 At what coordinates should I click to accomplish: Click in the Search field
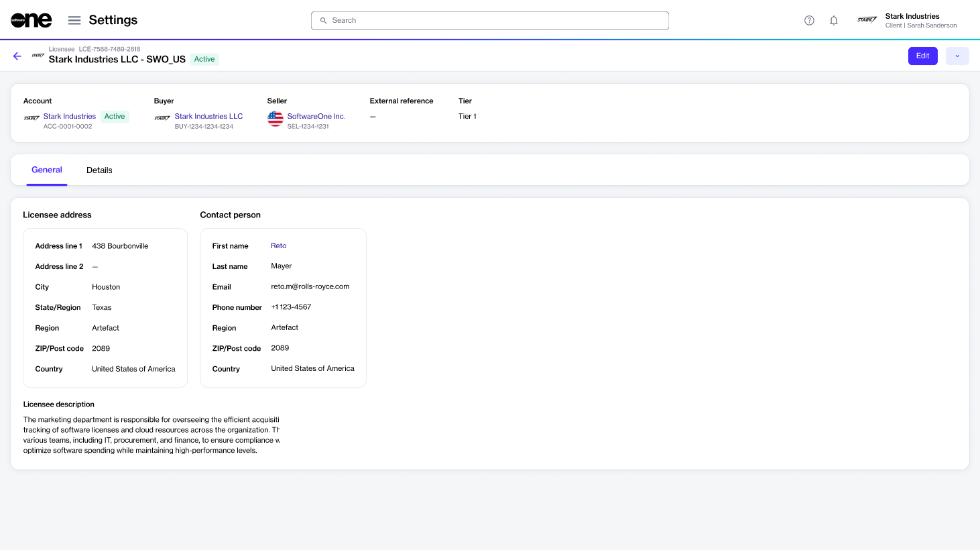489,20
